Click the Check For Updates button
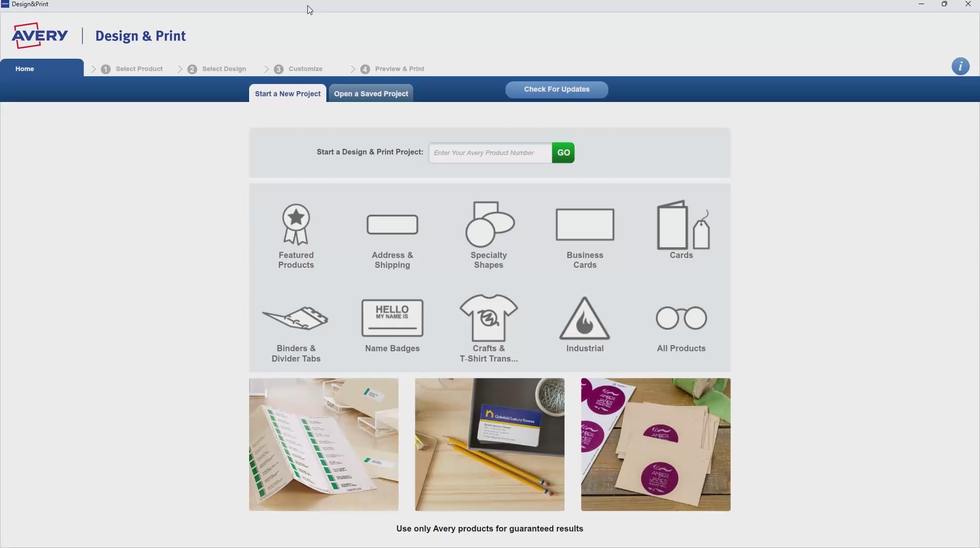This screenshot has height=548, width=980. pos(556,89)
